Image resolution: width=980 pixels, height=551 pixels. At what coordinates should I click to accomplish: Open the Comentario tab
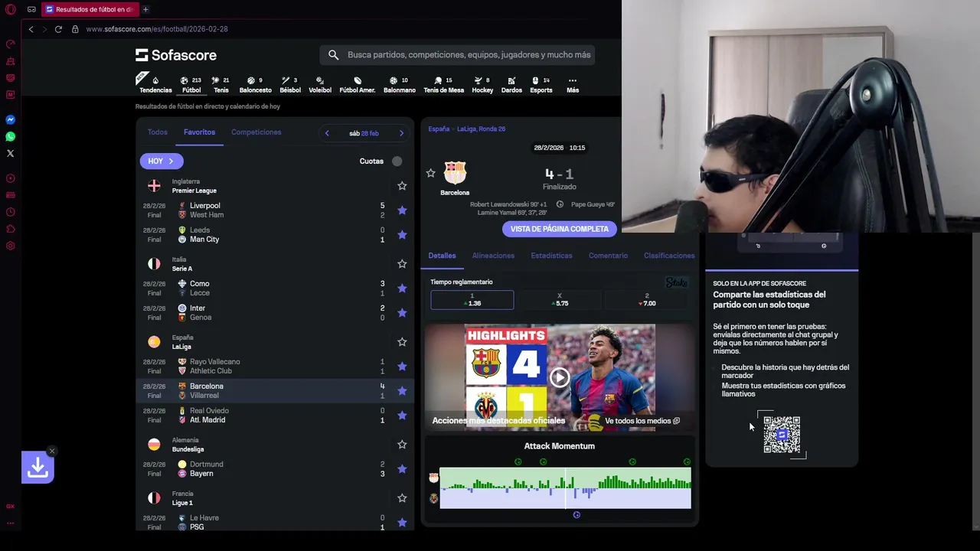(x=608, y=256)
